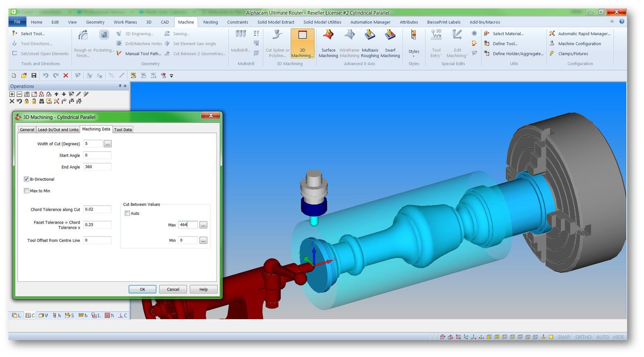The image size is (644, 357).
Task: Move operation down with the down arrow
Action: tap(64, 94)
